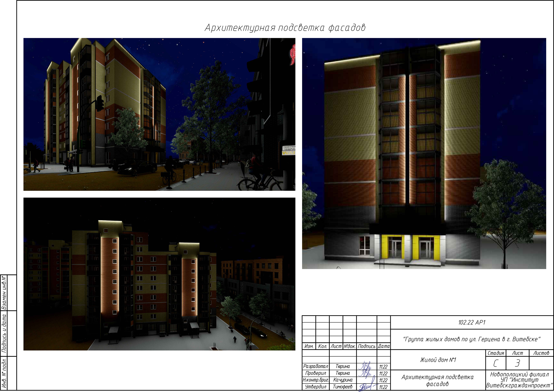Viewport: 554px width, 392px height.
Task: Click the 'Стадия' header cell
Action: (x=496, y=353)
